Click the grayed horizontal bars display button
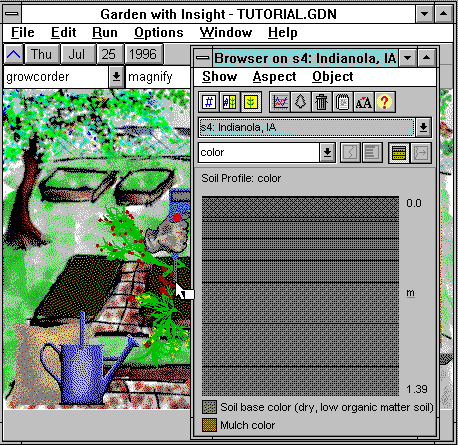Viewport: 458px width, 445px height. tap(372, 153)
